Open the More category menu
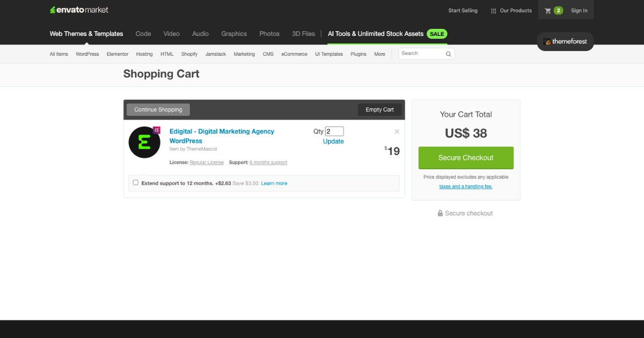Screen dimensions: 644x338 pos(379,54)
